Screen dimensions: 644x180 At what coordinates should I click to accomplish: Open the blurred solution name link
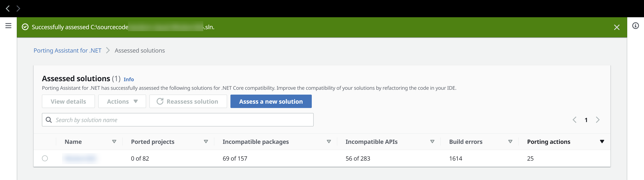80,158
